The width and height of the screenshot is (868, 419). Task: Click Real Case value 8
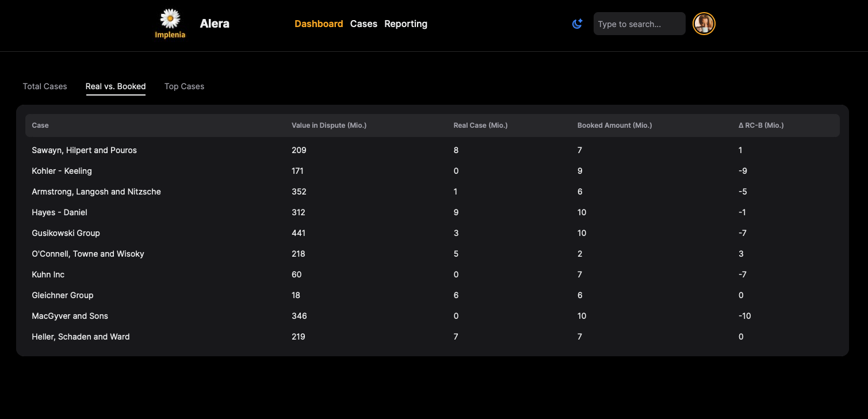(456, 150)
